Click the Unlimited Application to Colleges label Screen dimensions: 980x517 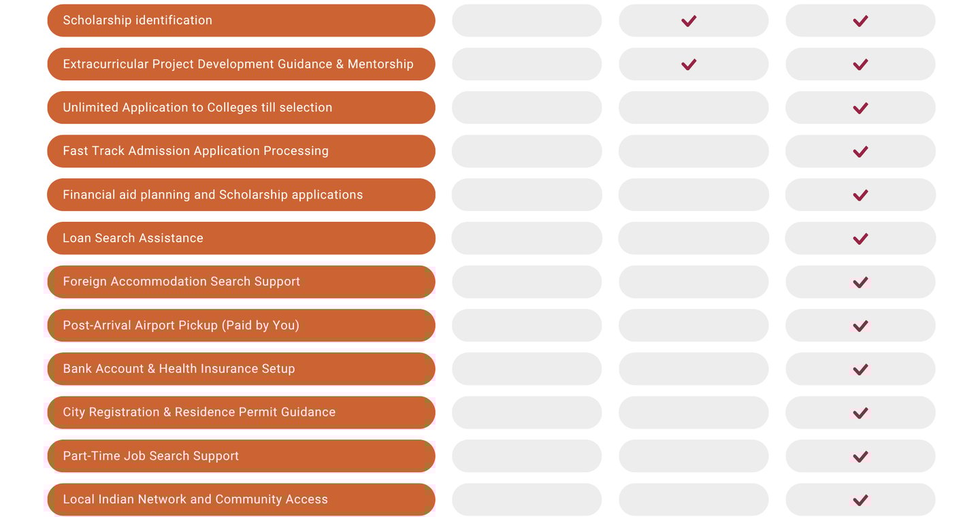(x=197, y=107)
